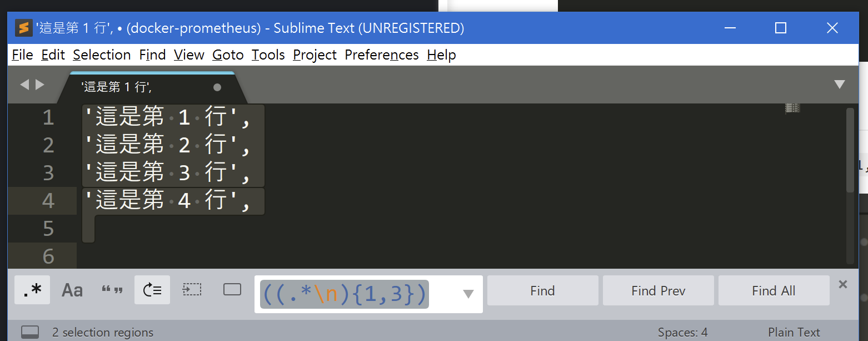This screenshot has height=341, width=868.
Task: Toggle highlight matches option
Action: (232, 289)
